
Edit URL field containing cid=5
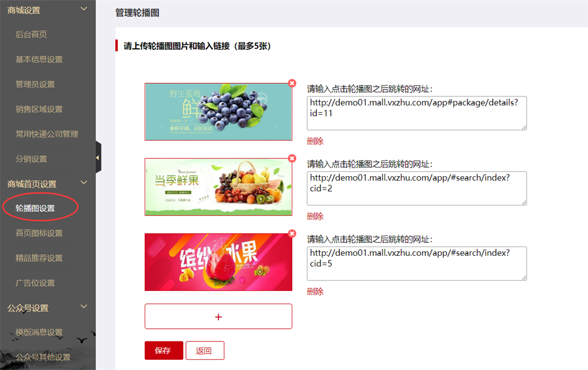click(417, 263)
